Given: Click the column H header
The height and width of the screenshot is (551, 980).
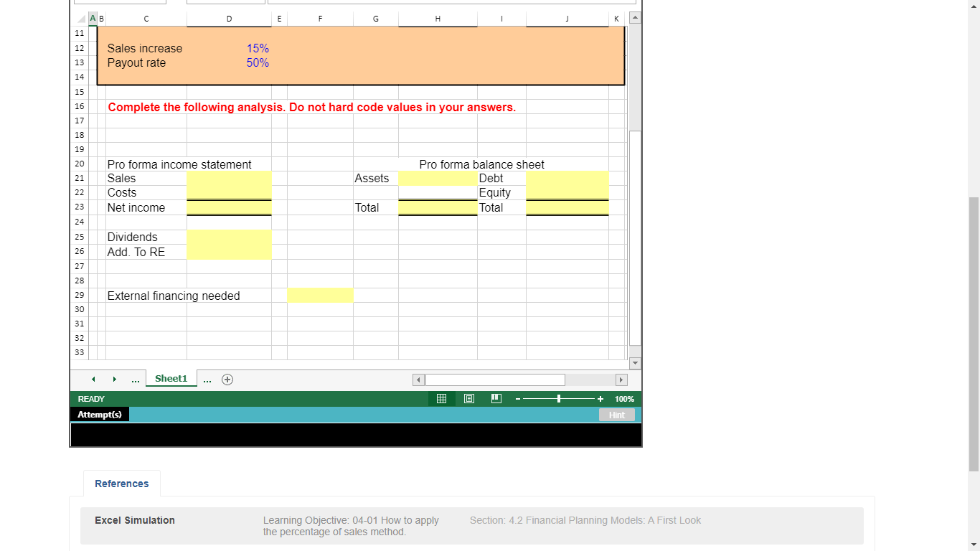Looking at the screenshot, I should pyautogui.click(x=438, y=19).
